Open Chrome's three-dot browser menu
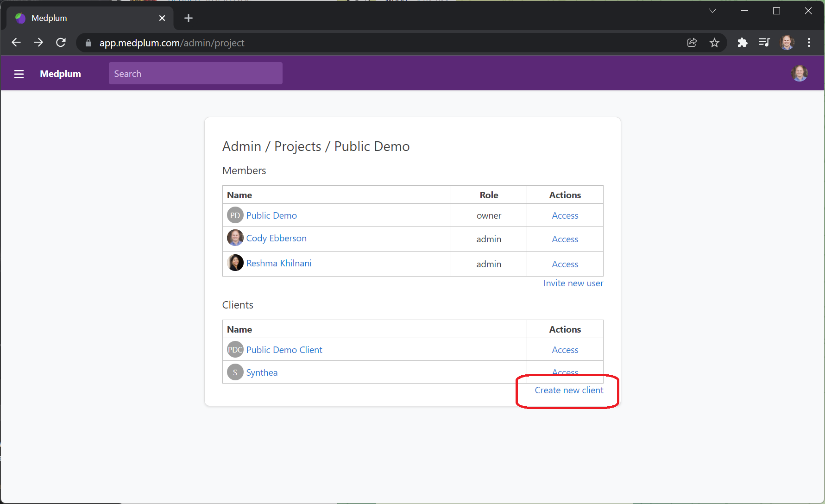Viewport: 825px width, 504px height. (809, 42)
